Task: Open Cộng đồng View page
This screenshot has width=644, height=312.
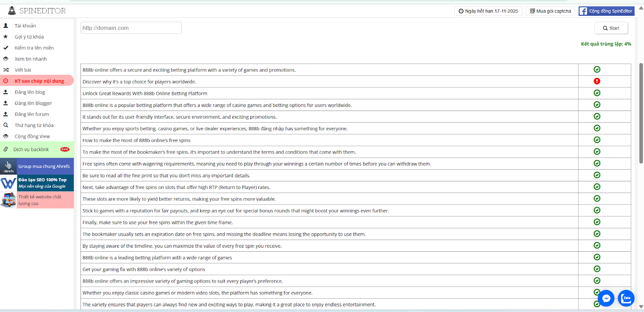Action: (32, 136)
